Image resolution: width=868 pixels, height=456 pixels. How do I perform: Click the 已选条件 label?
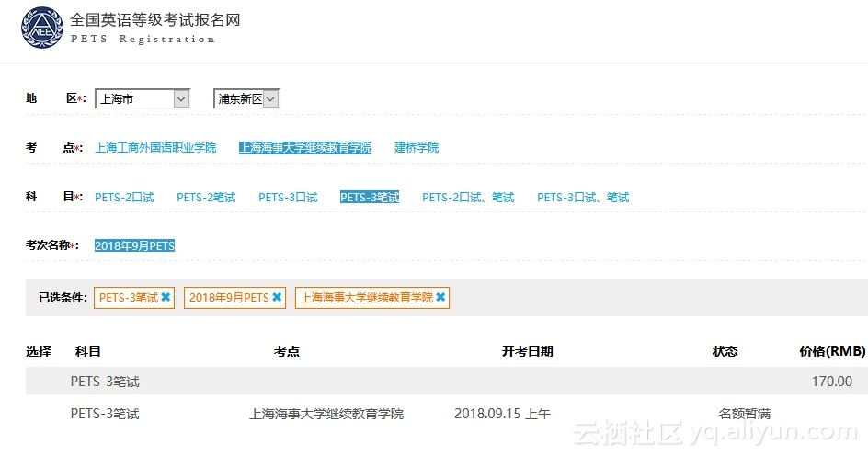pyautogui.click(x=63, y=298)
